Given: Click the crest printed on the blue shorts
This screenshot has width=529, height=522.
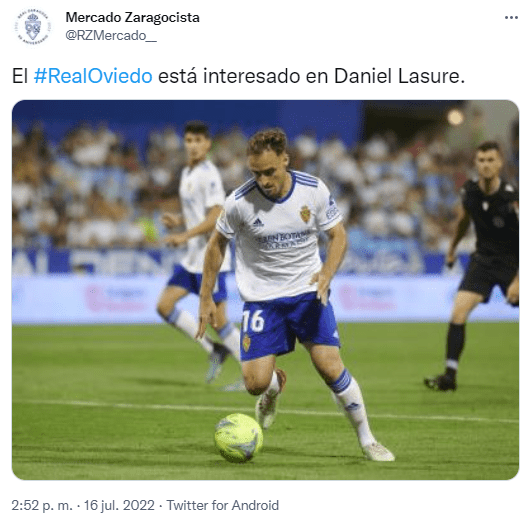Looking at the screenshot, I should click(x=247, y=342).
